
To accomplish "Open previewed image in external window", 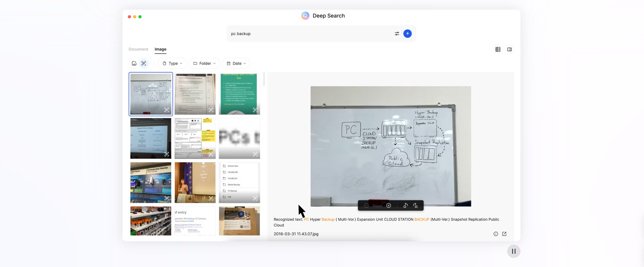I will 504,234.
